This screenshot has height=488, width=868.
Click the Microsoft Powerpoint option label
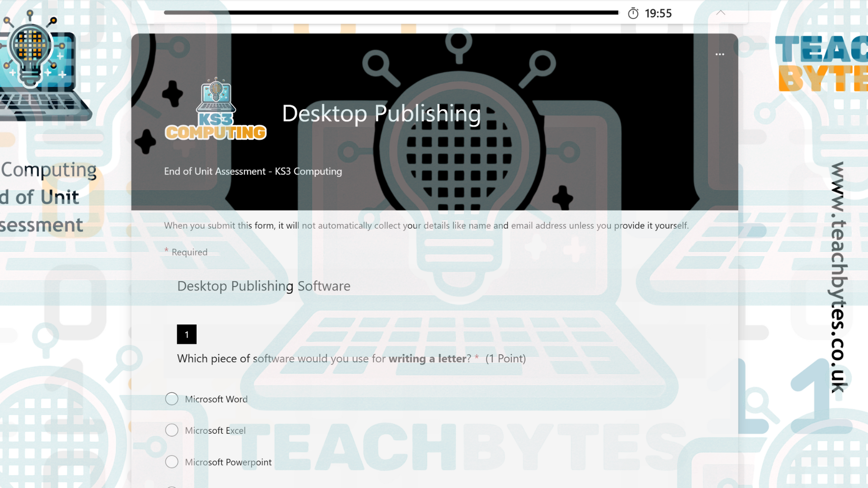pos(228,462)
